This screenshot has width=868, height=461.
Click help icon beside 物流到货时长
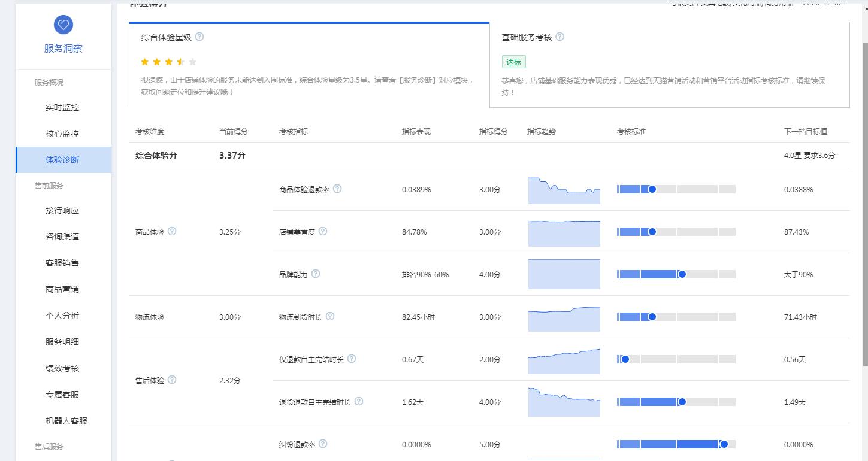tap(330, 316)
